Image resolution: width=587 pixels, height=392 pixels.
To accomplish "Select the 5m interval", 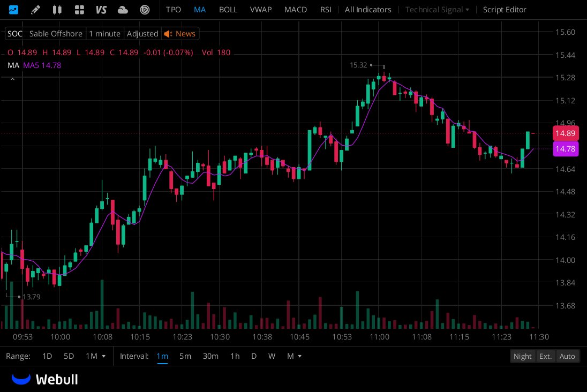I will (x=185, y=356).
